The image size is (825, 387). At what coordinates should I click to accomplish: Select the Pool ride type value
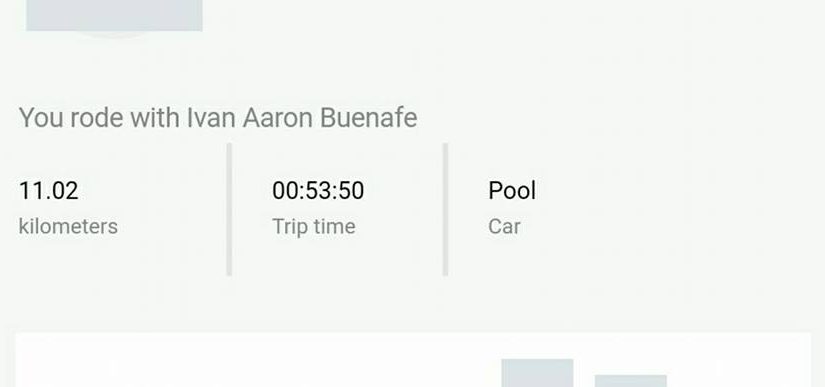pyautogui.click(x=512, y=190)
